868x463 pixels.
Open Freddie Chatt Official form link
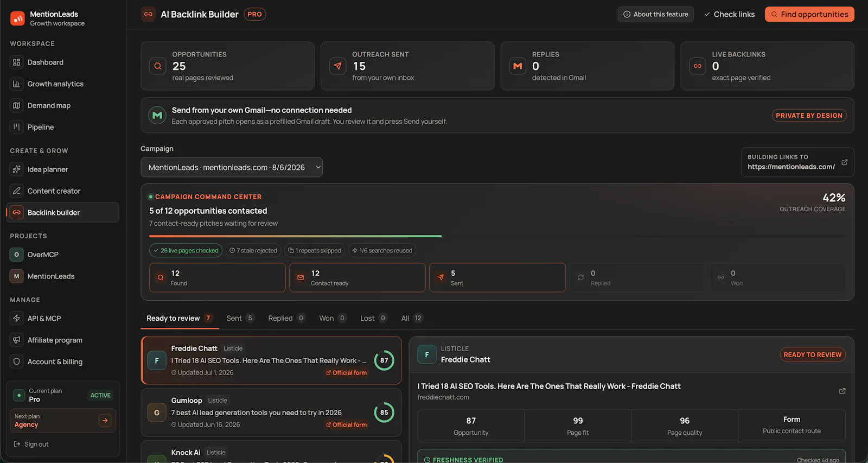346,373
